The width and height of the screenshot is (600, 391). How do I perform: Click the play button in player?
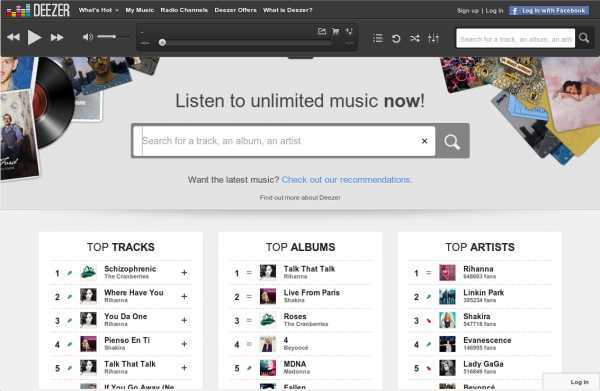pos(34,37)
